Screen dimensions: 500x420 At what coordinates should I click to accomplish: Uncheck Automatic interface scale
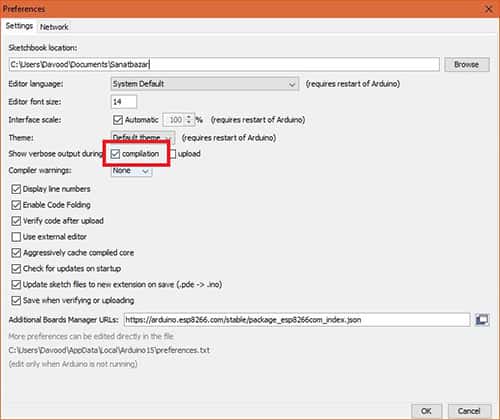pyautogui.click(x=118, y=120)
